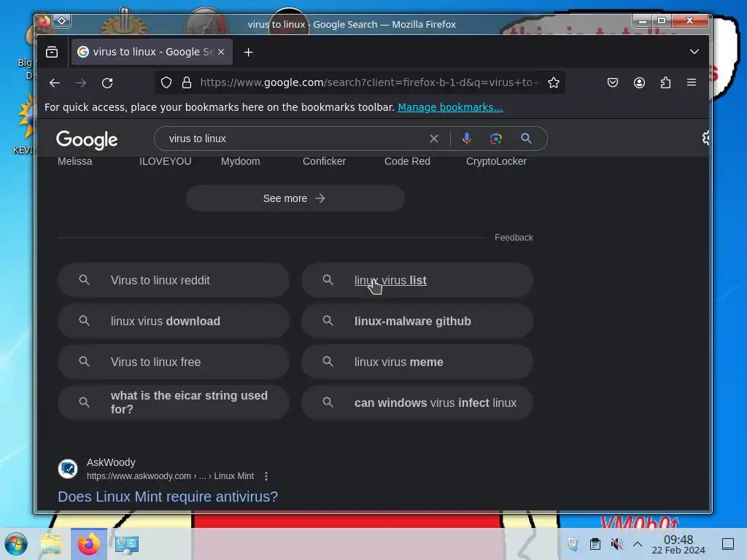Open the Extensions puzzle icon
The width and height of the screenshot is (747, 560).
tap(665, 83)
